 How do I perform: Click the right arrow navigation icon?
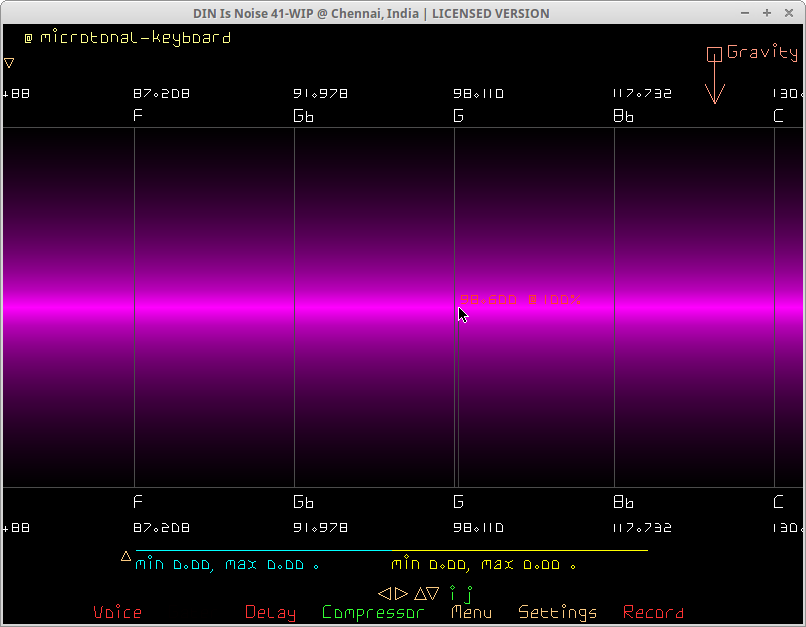click(x=401, y=593)
